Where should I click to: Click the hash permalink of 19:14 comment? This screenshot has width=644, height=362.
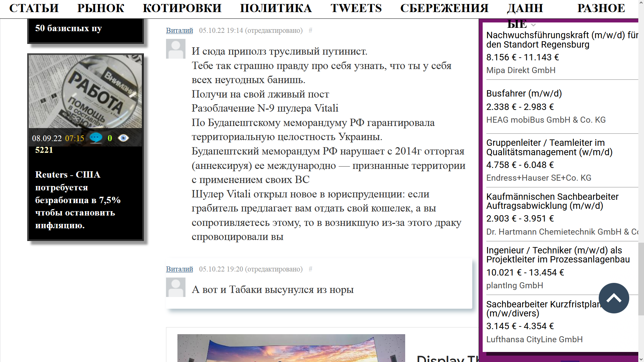click(310, 31)
